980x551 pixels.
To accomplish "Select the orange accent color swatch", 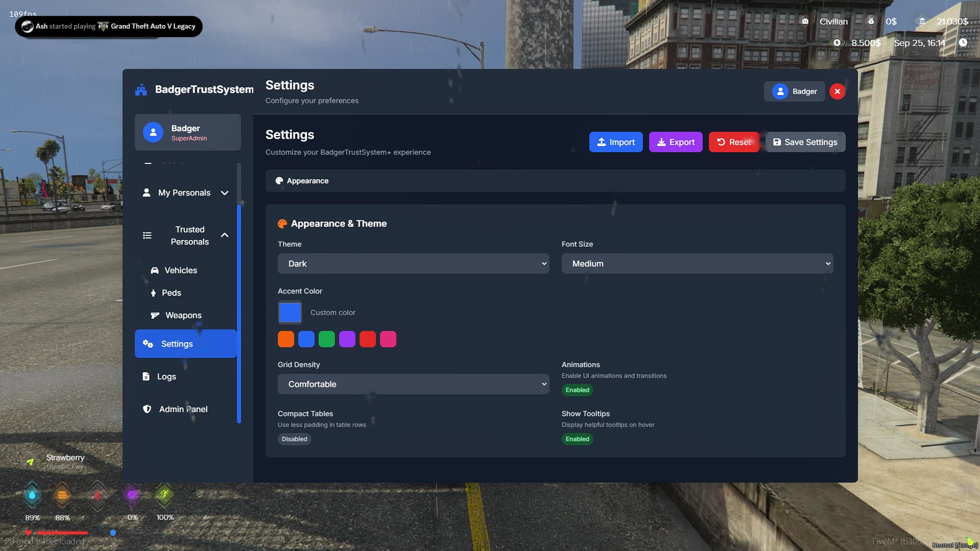I will (x=286, y=339).
